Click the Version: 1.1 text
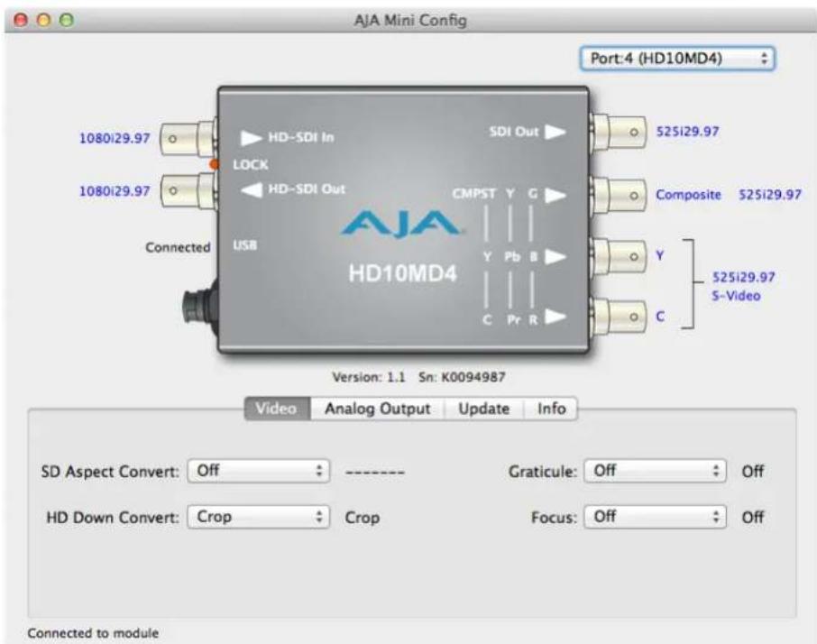 tap(369, 377)
